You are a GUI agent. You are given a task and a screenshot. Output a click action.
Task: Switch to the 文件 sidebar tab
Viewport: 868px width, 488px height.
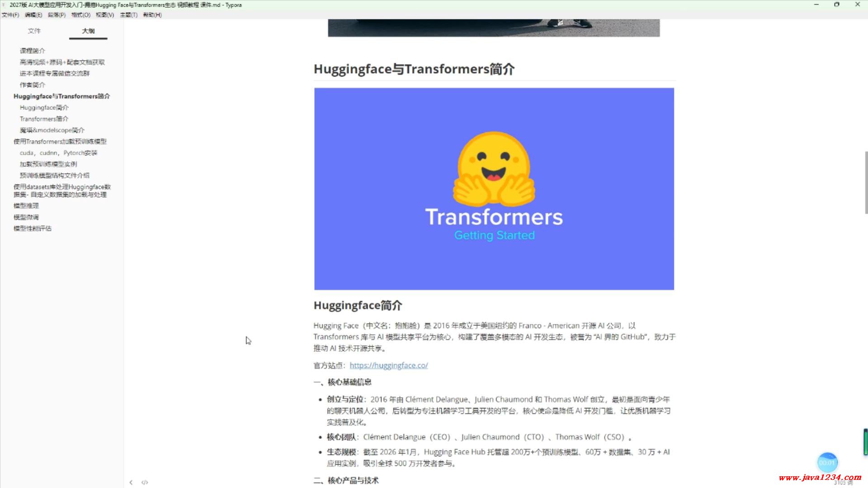pyautogui.click(x=34, y=31)
